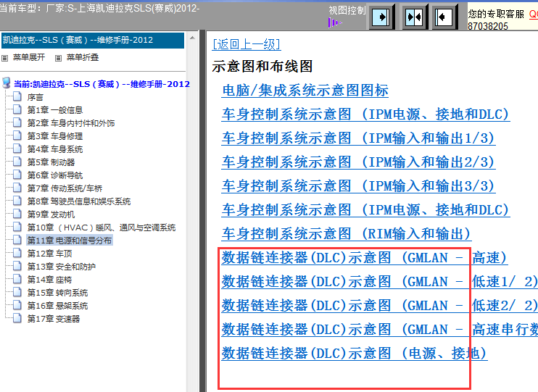Open 数据链连接器(DLC)示意图 GMLAN 低速2/2

pos(379,305)
